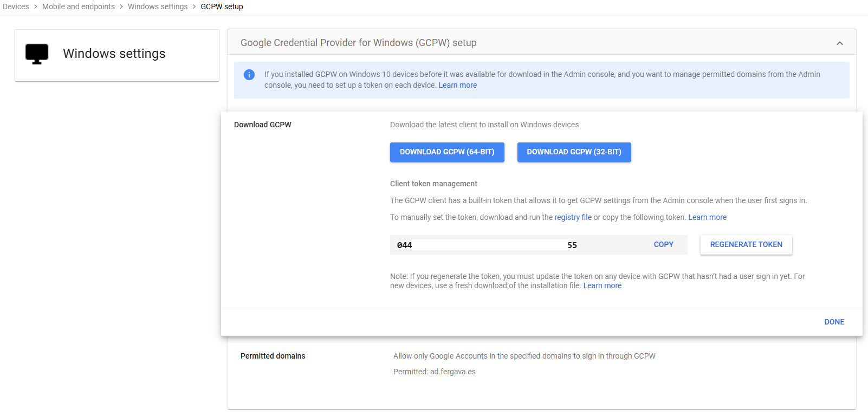
Task: Open Learn more link in info banner
Action: pyautogui.click(x=458, y=85)
